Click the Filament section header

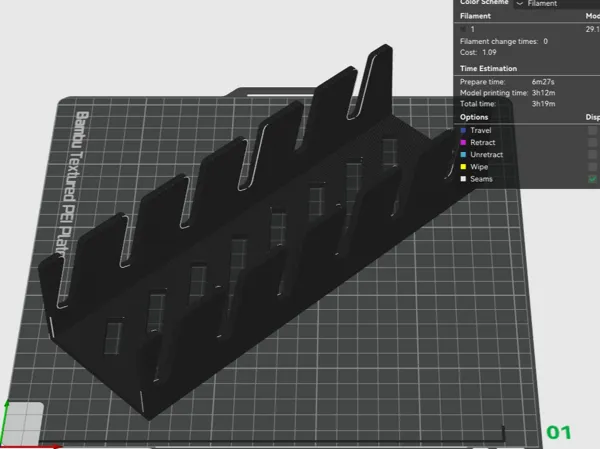pos(475,16)
